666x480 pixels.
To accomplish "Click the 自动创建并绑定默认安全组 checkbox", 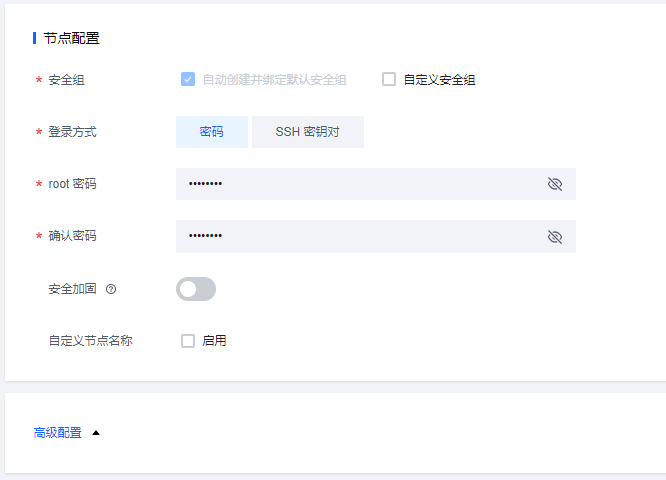I will click(188, 79).
